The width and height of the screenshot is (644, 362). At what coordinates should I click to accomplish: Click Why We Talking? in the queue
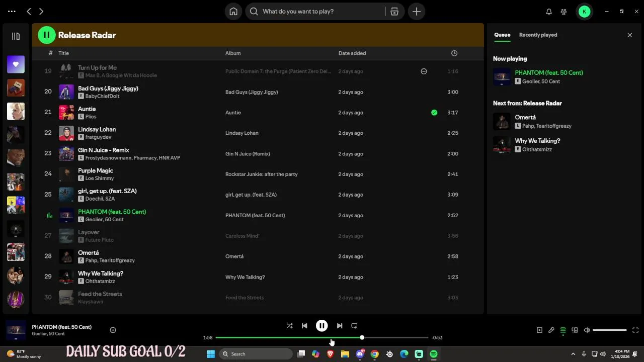537,141
